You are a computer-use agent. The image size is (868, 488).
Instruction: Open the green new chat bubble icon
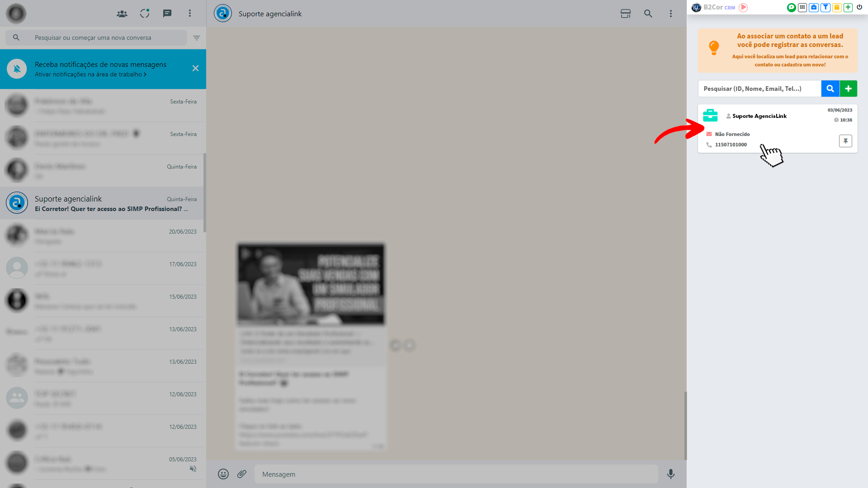point(791,7)
